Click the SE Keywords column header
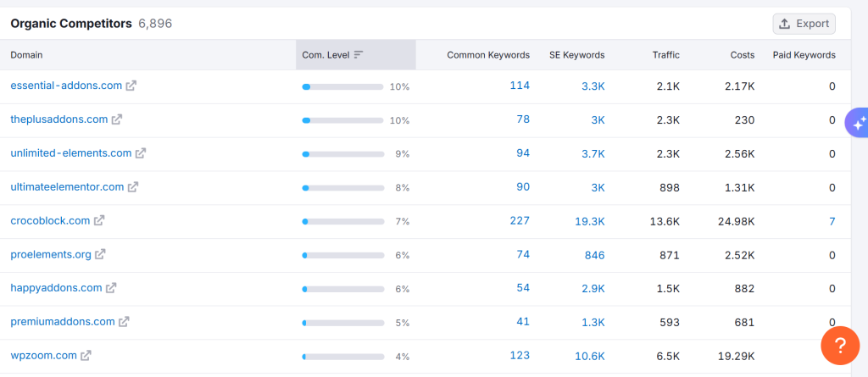This screenshot has height=377, width=868. click(x=576, y=55)
